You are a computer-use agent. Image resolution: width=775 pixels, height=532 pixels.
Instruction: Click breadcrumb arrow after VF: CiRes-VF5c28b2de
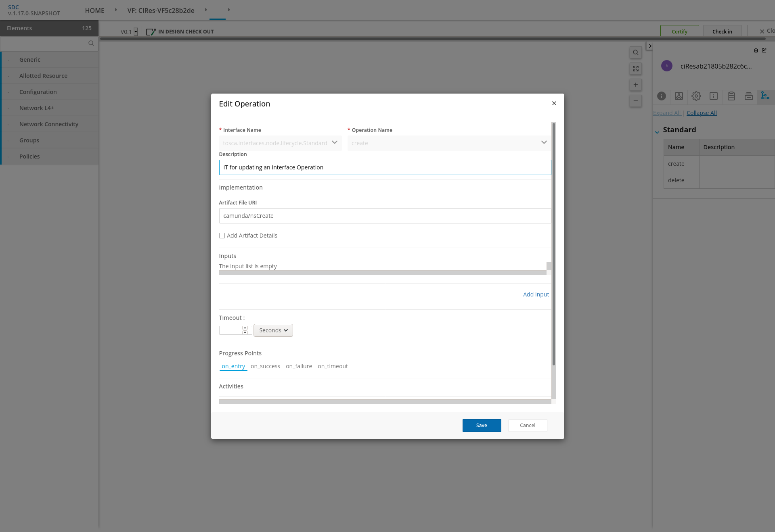[206, 10]
